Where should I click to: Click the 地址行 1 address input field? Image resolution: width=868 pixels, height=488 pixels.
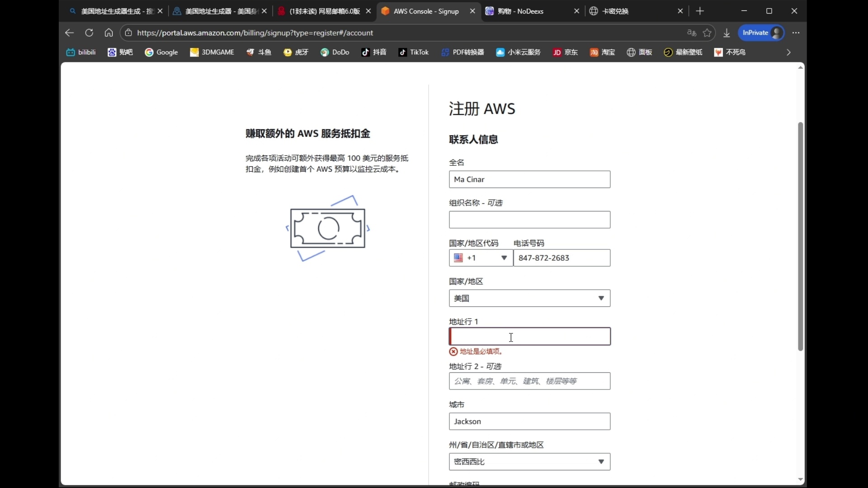click(x=529, y=336)
